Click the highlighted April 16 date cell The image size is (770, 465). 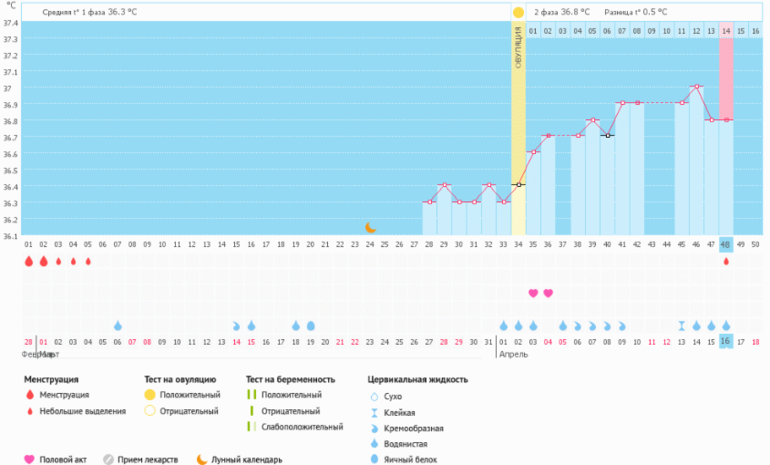point(726,341)
